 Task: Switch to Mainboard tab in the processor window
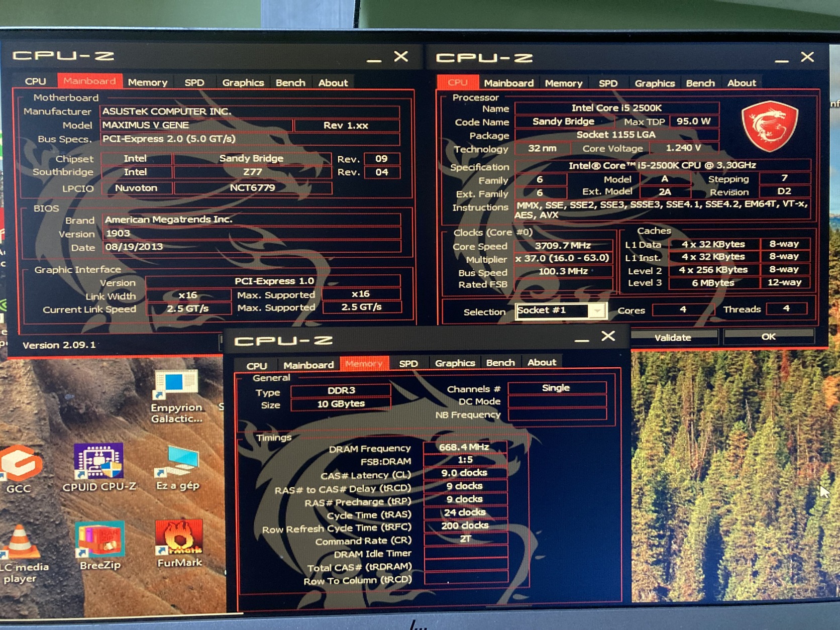click(x=508, y=83)
